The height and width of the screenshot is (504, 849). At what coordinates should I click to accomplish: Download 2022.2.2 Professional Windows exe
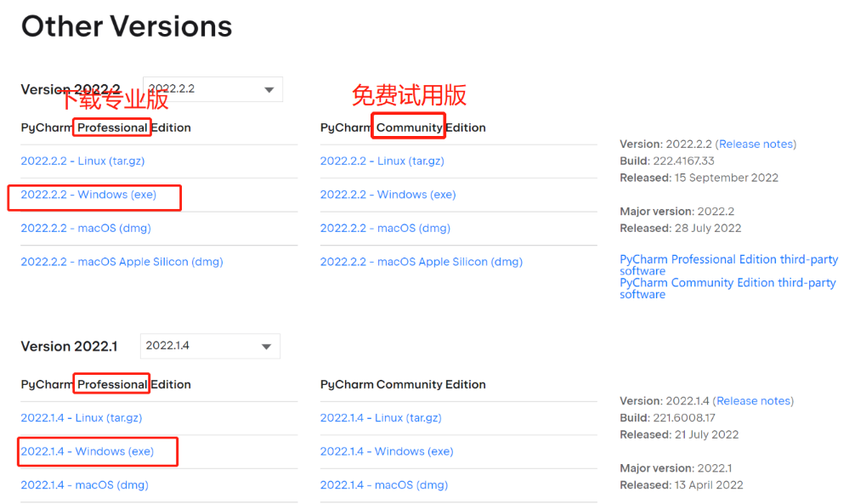pos(88,195)
